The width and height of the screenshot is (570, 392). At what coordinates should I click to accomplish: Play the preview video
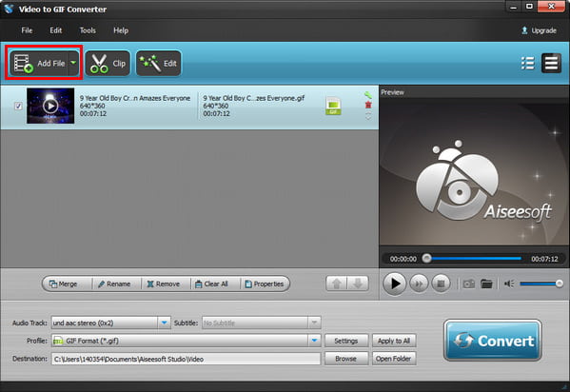(394, 284)
